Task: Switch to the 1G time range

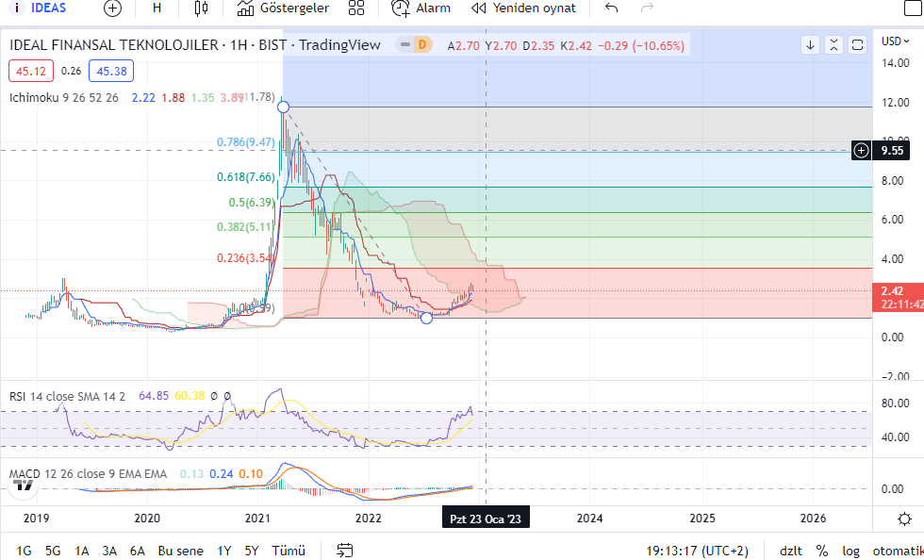Action: click(x=24, y=551)
